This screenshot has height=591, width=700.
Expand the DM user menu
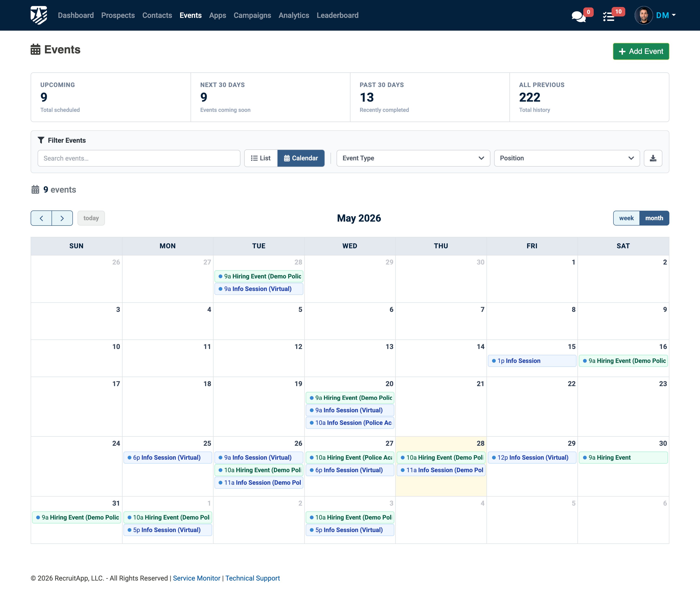(666, 15)
